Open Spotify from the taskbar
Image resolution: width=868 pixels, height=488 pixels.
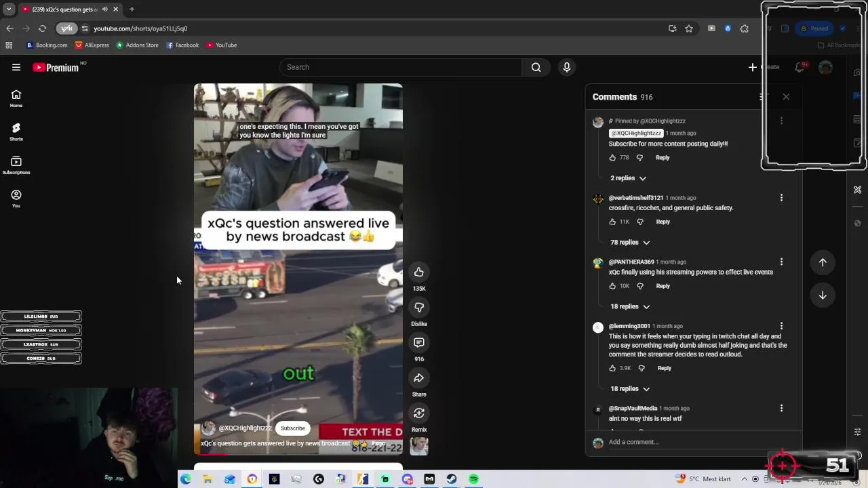point(473,479)
